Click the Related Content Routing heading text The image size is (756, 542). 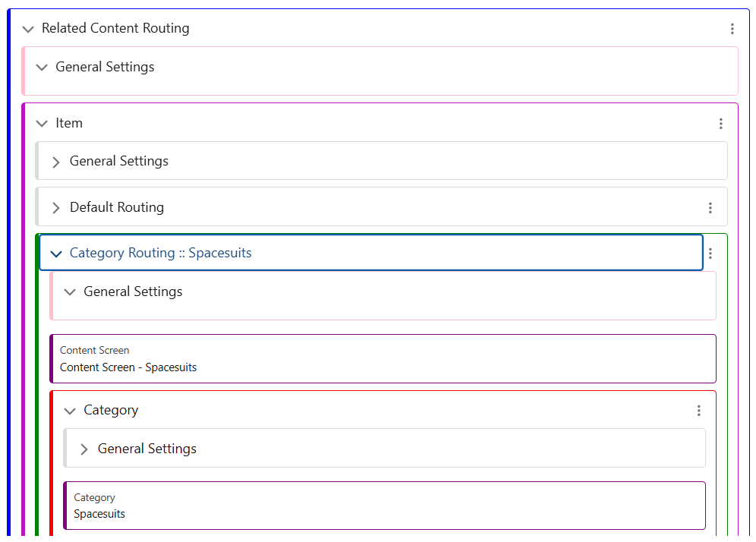coord(115,28)
